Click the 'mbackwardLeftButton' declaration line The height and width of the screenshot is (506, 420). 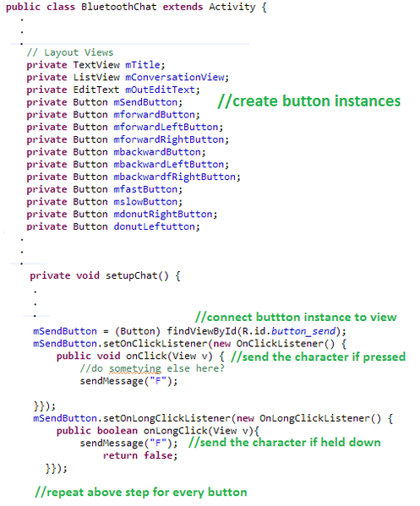[x=128, y=165]
